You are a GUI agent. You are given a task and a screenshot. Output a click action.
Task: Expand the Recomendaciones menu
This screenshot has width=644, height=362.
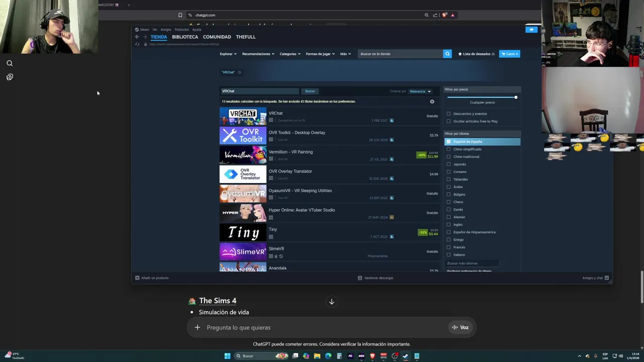click(x=258, y=54)
